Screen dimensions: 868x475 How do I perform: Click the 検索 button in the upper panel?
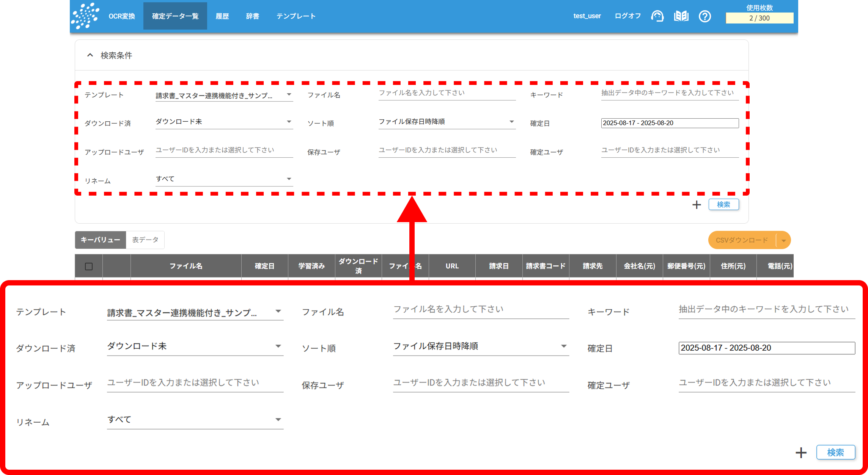click(x=723, y=205)
